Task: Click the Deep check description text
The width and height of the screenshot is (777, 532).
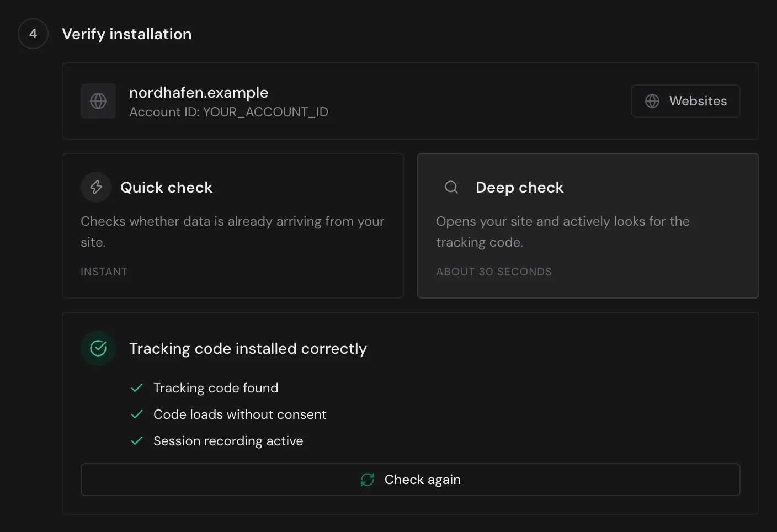Action: [563, 232]
